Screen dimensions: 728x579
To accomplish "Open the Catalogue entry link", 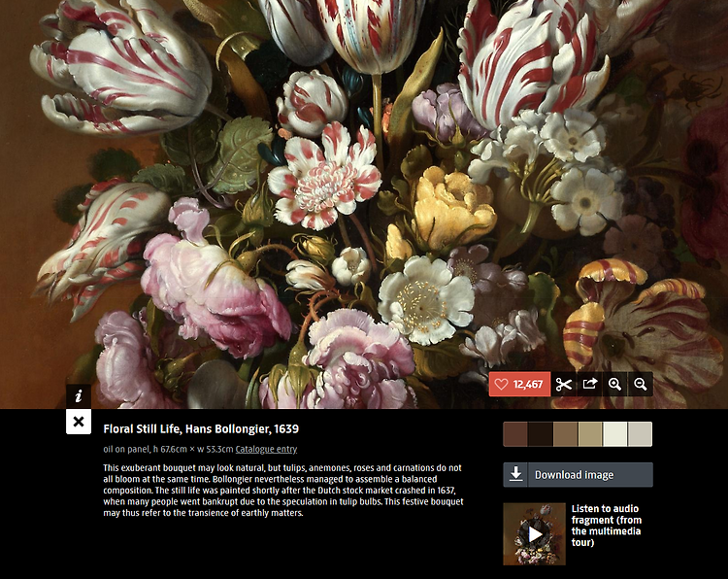I will (x=266, y=449).
